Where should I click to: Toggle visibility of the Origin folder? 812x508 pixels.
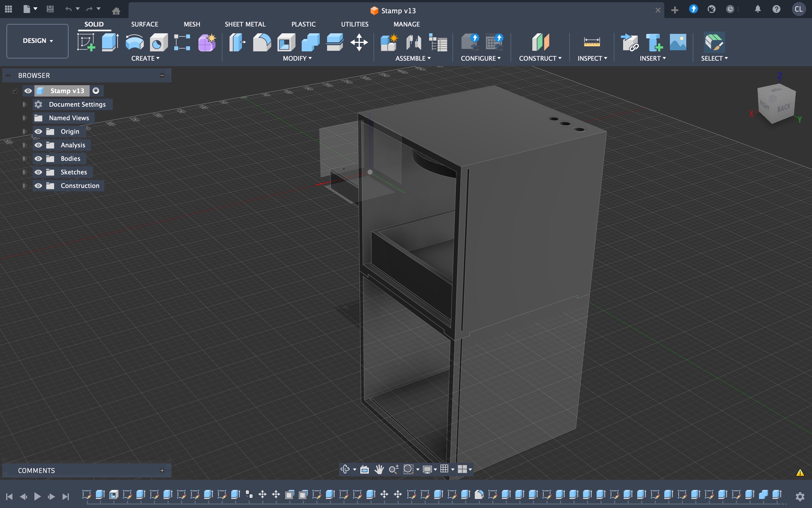pos(38,131)
